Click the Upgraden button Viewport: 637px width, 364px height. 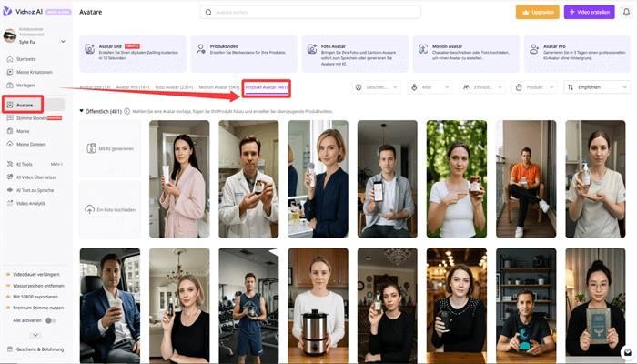(x=538, y=12)
